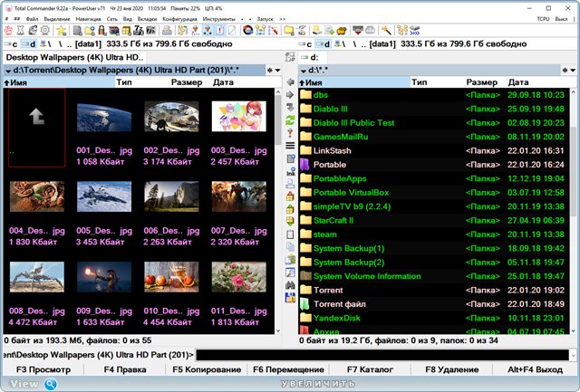Click the binoculars search icon in middle bar
Viewport: 580px width, 392px height.
point(290,285)
